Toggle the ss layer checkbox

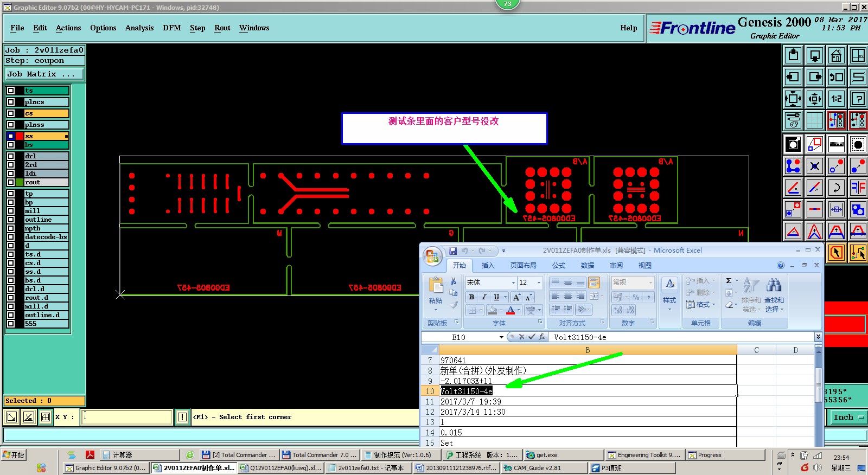pyautogui.click(x=11, y=136)
